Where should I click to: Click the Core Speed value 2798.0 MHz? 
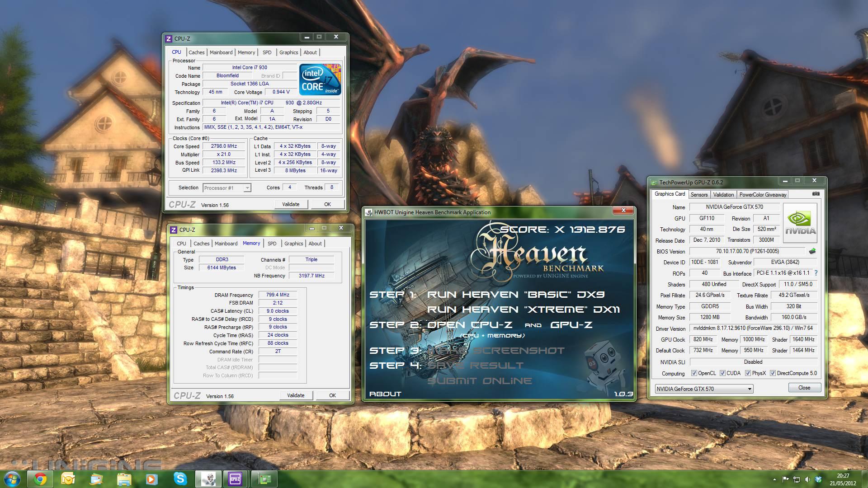coord(224,146)
